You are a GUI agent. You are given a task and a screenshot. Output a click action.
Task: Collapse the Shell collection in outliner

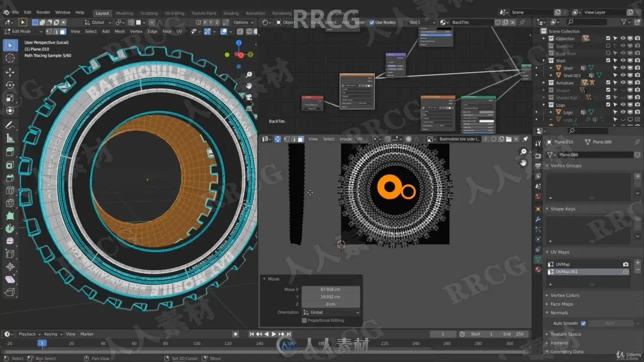coord(544,61)
